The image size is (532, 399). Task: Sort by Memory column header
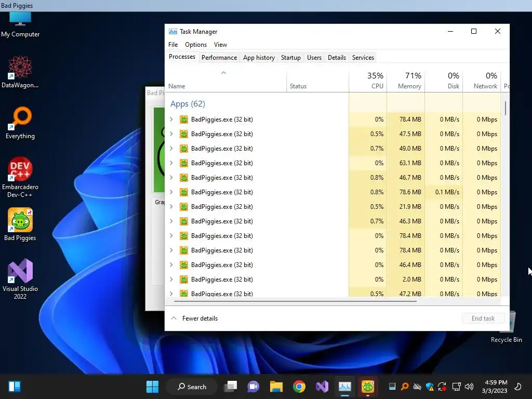click(406, 81)
